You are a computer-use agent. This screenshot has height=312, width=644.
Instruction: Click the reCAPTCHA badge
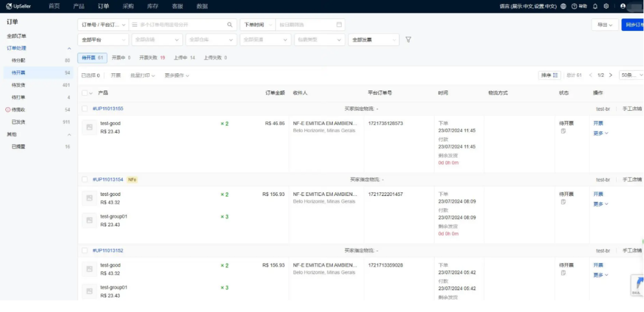coord(637,285)
